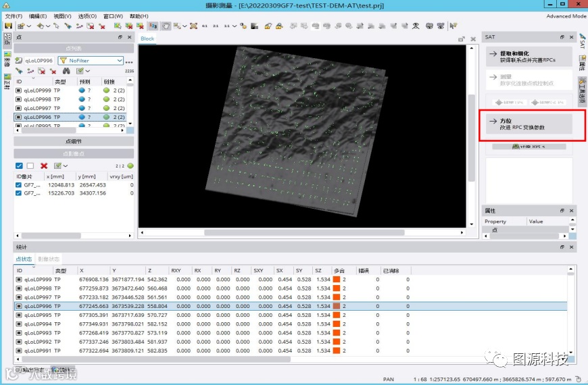Click the three-dots more options icon beside filter

[129, 61]
